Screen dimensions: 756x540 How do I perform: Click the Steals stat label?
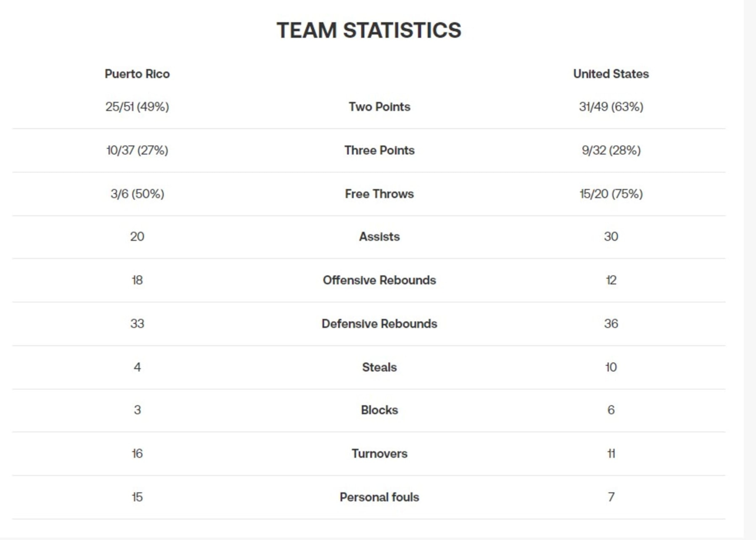click(x=379, y=367)
